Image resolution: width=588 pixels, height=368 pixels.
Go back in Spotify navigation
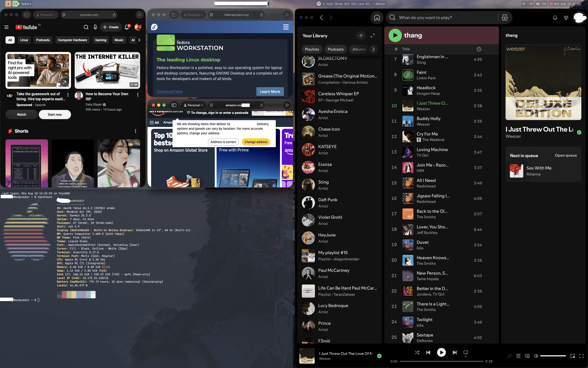[x=322, y=17]
